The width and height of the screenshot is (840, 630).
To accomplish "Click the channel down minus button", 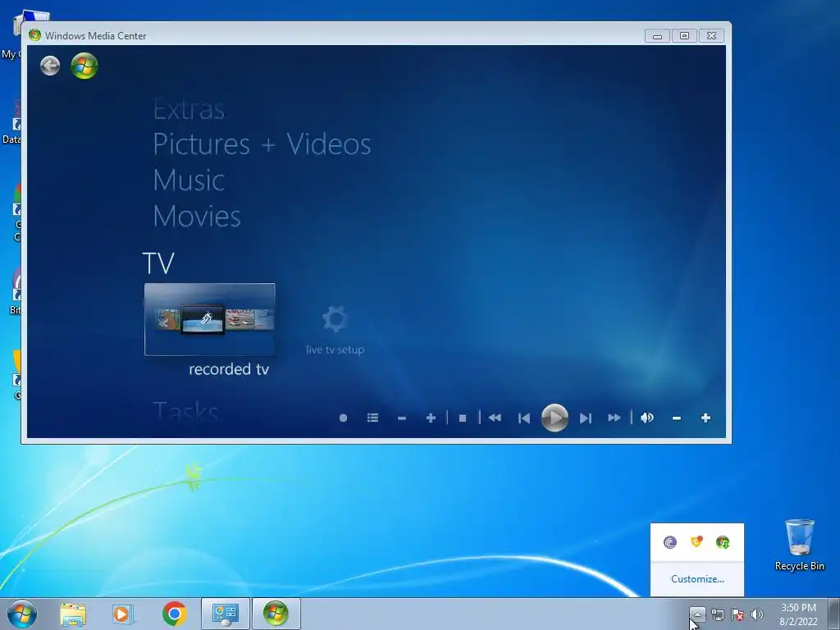I will point(402,418).
